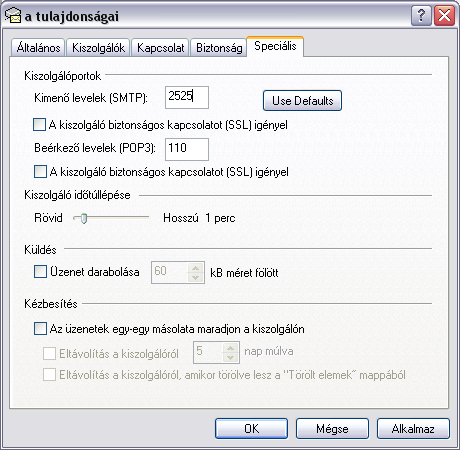Increase the nap múlva days with up arrow

[x=231, y=348]
